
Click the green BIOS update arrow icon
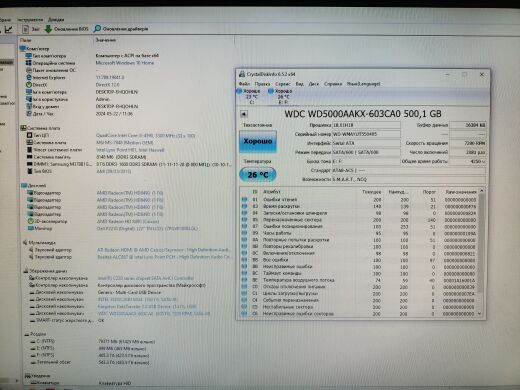(x=48, y=29)
